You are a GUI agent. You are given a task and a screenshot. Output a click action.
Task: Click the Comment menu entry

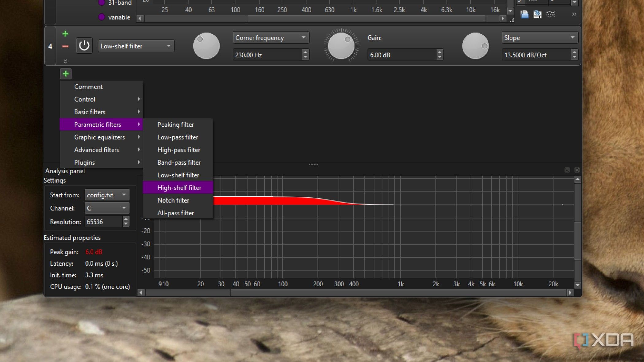88,86
